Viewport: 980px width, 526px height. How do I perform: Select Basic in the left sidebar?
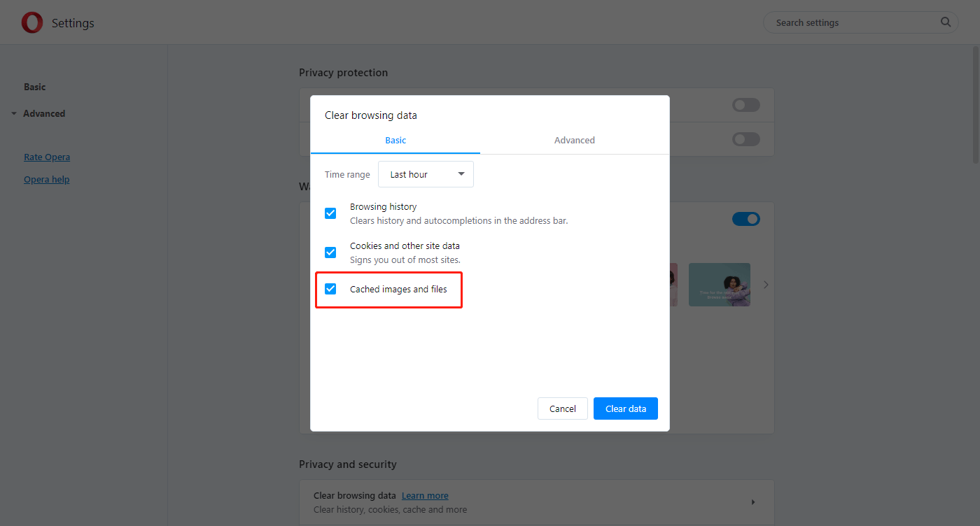tap(34, 87)
